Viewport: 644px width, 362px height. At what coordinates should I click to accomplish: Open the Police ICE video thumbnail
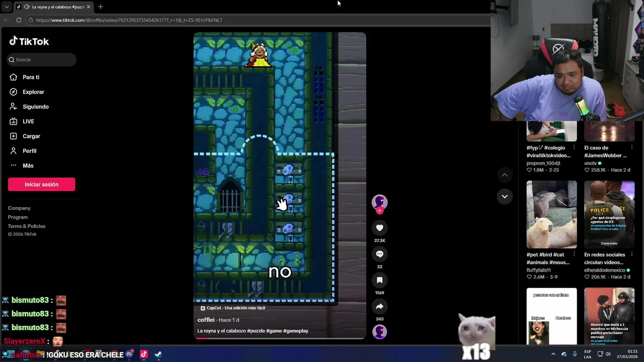(609, 215)
